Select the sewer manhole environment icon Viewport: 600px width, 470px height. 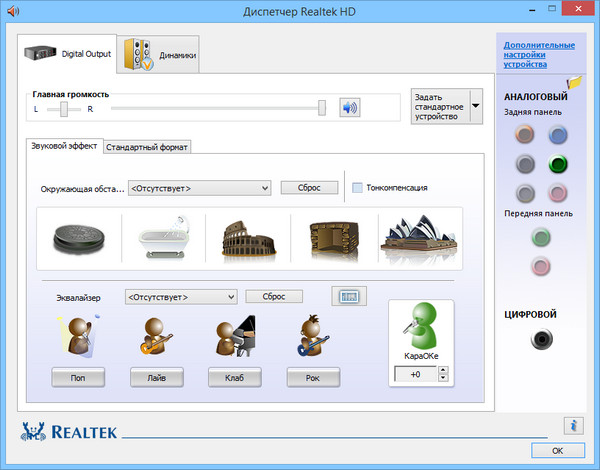point(79,239)
